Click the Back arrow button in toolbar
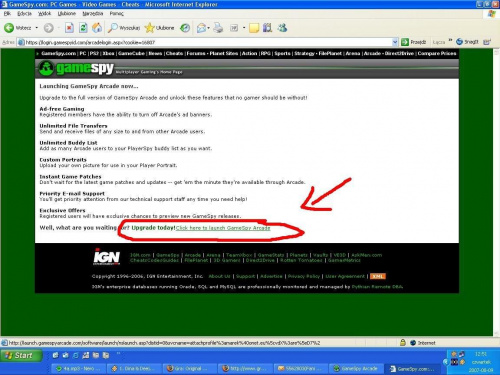Image resolution: width=500 pixels, height=375 pixels. tap(9, 28)
